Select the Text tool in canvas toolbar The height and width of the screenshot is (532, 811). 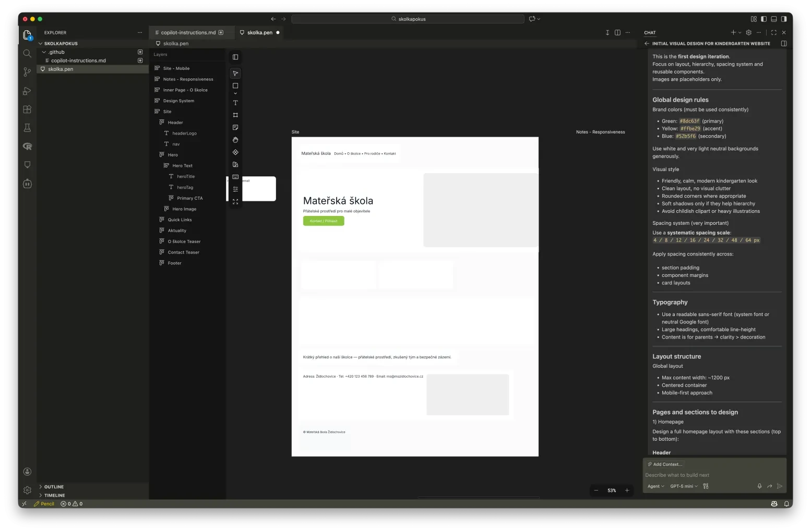(x=235, y=103)
